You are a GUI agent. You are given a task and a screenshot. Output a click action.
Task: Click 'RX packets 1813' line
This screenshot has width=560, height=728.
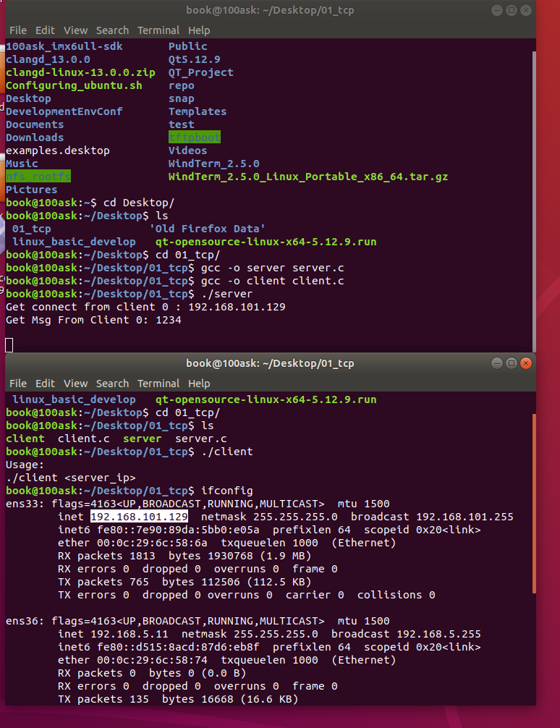(184, 556)
